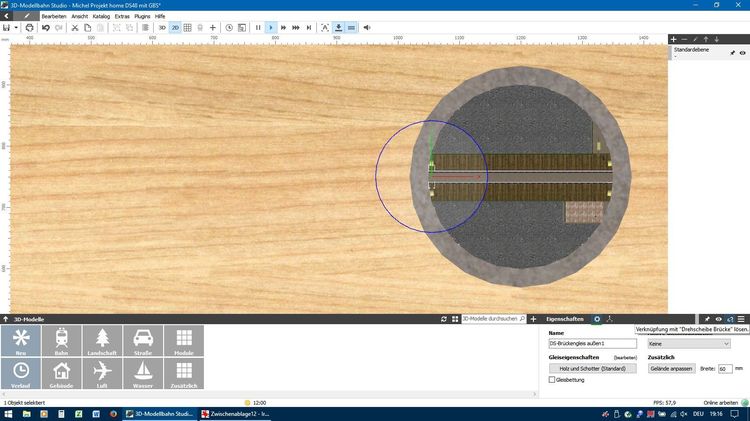The width and height of the screenshot is (750, 421).
Task: Click the plus crosshair toolbar icon
Action: [213, 28]
